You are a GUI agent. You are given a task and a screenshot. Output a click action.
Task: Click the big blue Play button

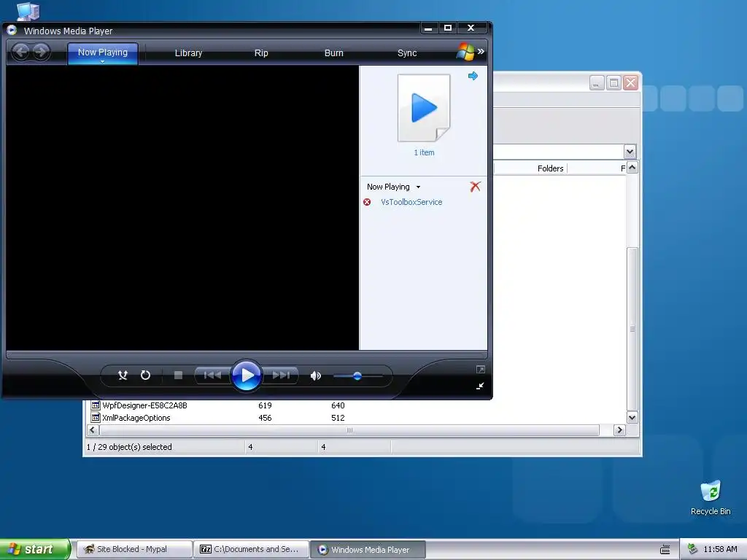247,376
